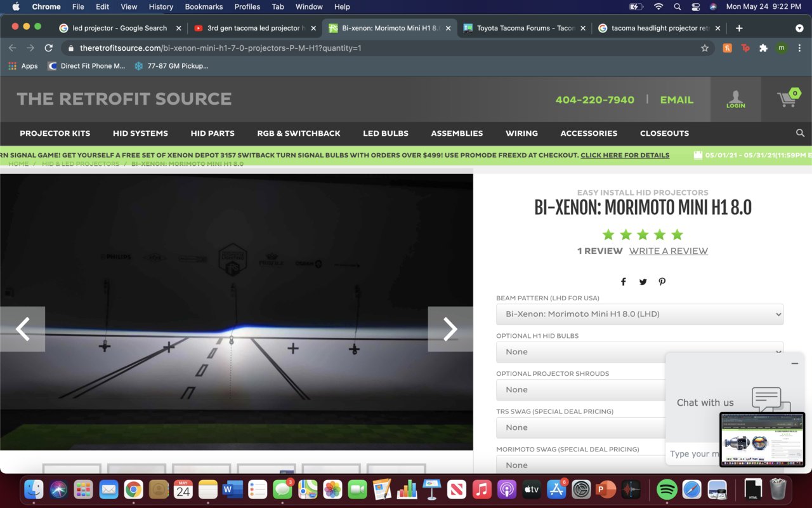Call the 404-220-7940 phone link

[x=595, y=100]
